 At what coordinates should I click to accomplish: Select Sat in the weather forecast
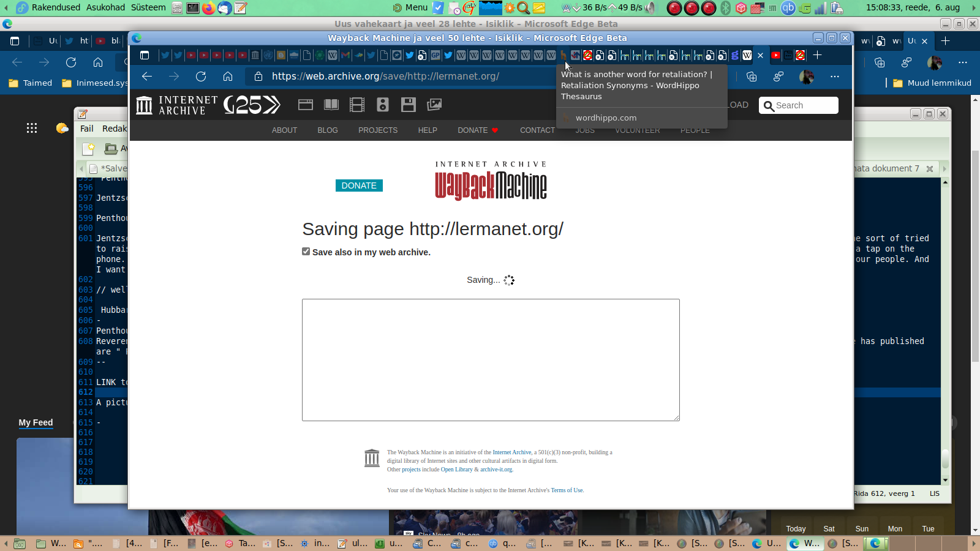(829, 529)
